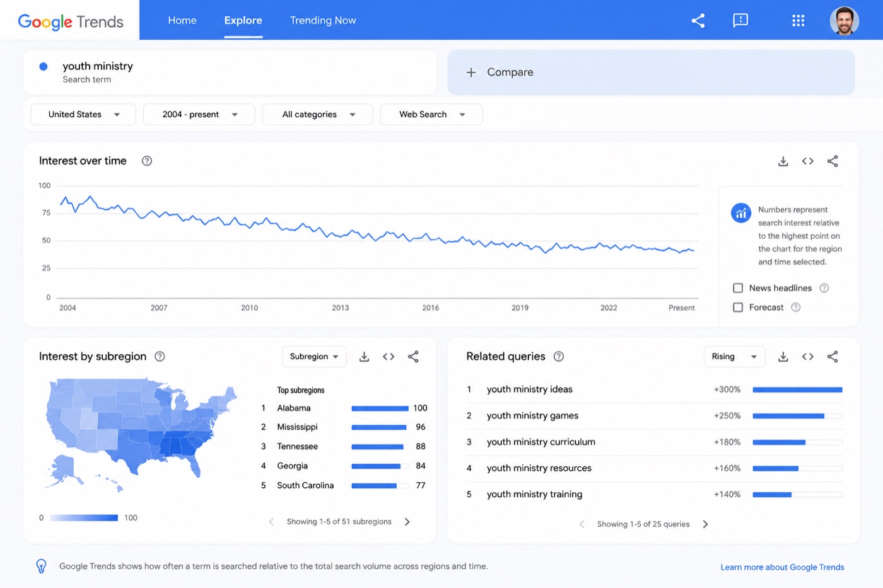
Task: Download Interest by subregion data
Action: pos(364,357)
